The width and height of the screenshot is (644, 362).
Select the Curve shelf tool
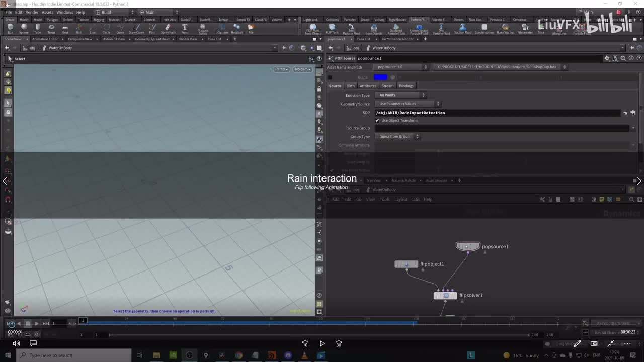(120, 29)
